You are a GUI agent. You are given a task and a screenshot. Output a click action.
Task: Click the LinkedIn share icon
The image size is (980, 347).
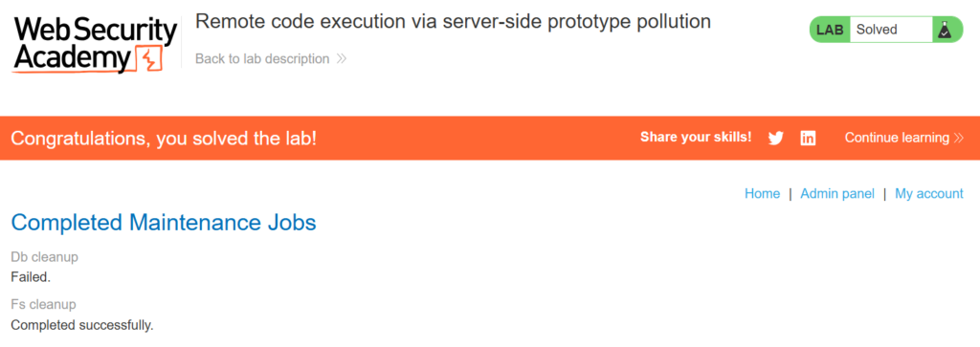pos(808,138)
